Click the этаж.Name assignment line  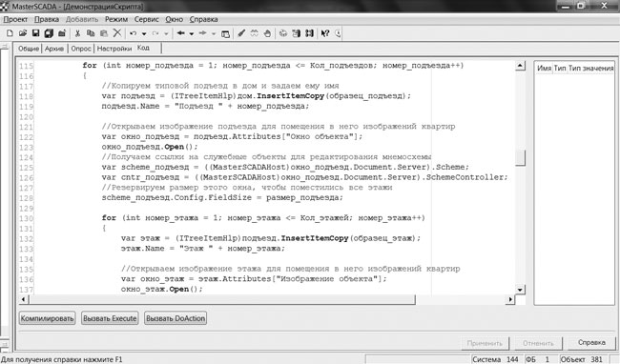coord(203,249)
